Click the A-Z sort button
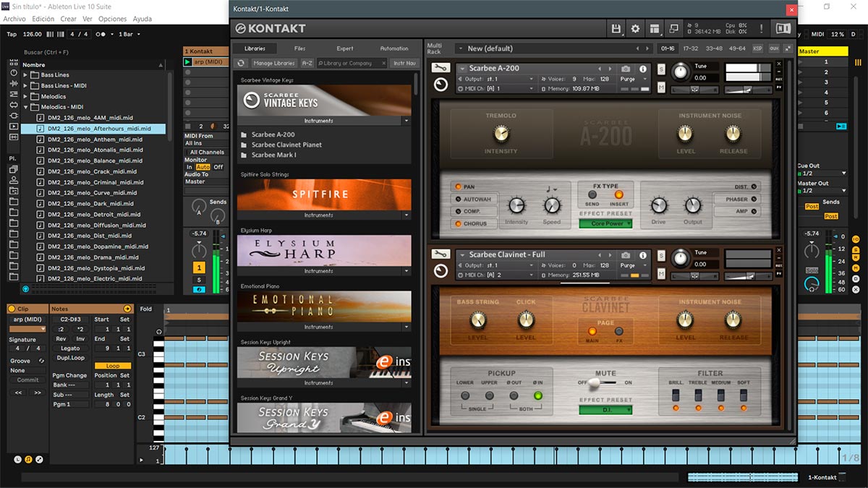This screenshot has height=488, width=868. [x=307, y=64]
